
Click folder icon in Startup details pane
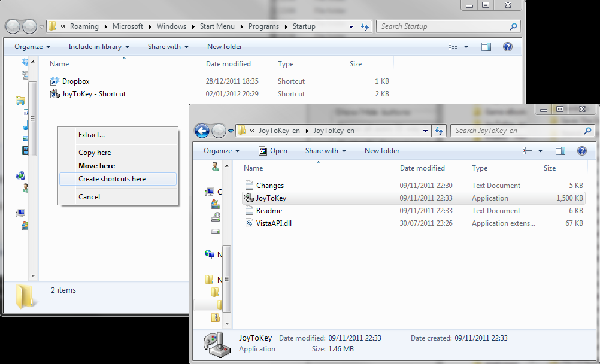click(x=25, y=296)
